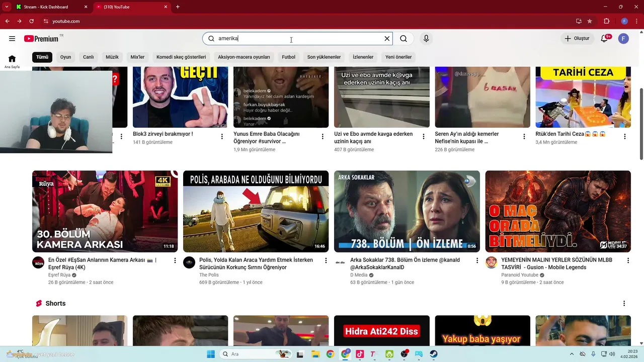The width and height of the screenshot is (644, 362).
Task: Open Eşref Rüya channel name link
Action: coord(59,275)
